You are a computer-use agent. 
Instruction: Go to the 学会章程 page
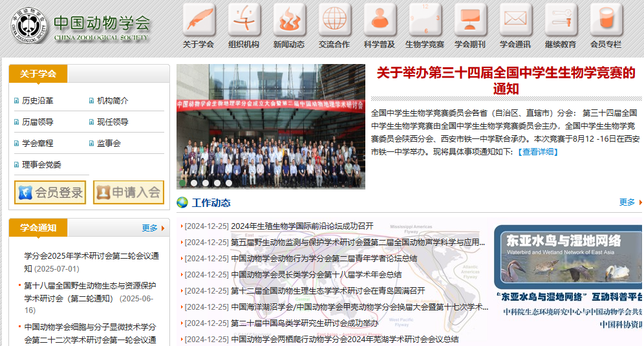click(x=38, y=144)
